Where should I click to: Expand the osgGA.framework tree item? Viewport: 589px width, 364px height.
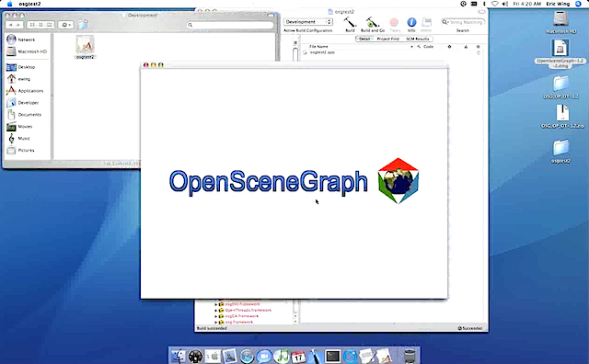tap(216, 316)
